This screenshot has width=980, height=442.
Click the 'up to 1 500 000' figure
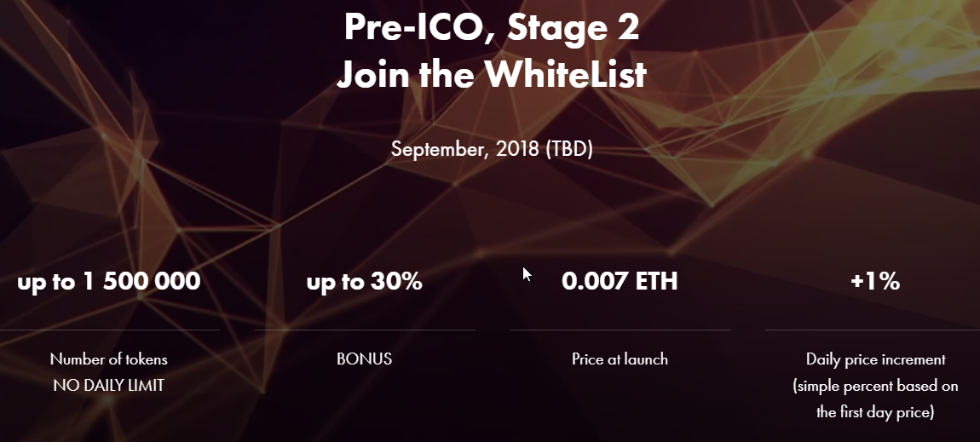[x=109, y=282]
